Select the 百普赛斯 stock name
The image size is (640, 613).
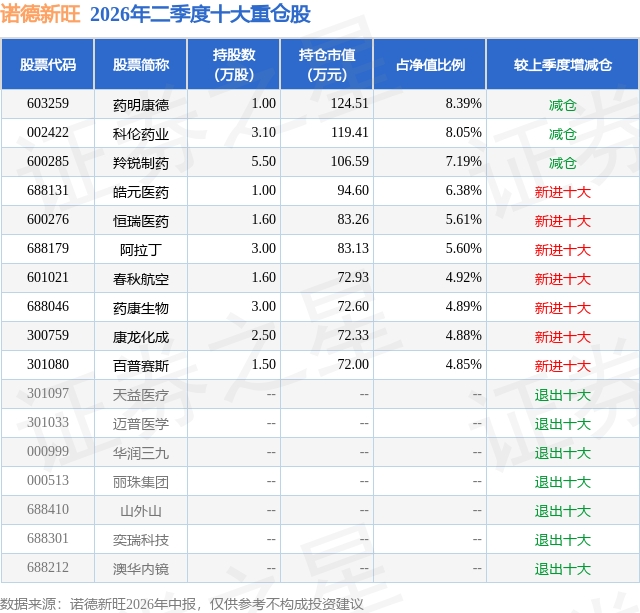[141, 366]
